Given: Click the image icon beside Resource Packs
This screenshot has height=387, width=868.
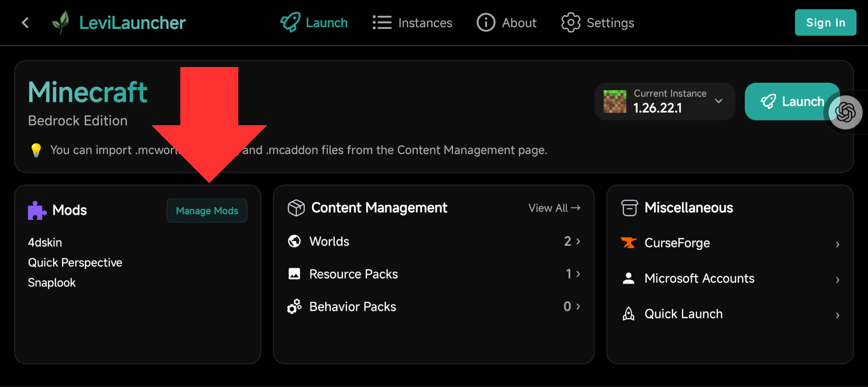Looking at the screenshot, I should tap(294, 274).
